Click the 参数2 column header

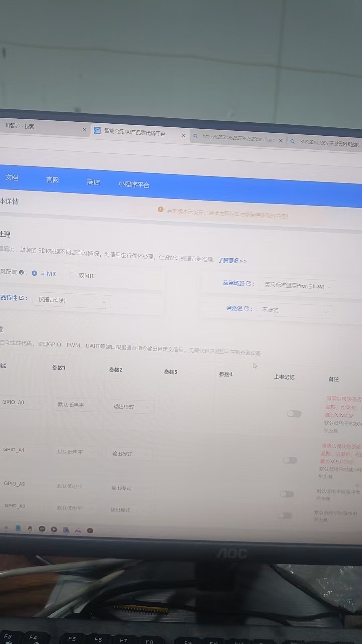[x=116, y=370]
